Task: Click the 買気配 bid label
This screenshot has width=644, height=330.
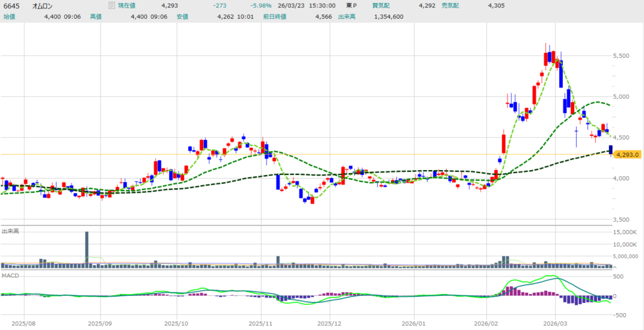Action: [381, 6]
